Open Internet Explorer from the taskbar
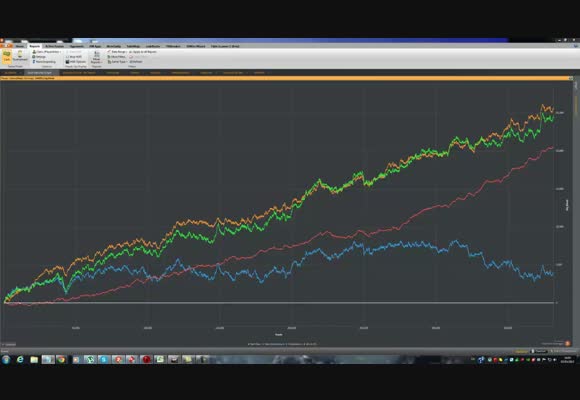 pos(20,359)
